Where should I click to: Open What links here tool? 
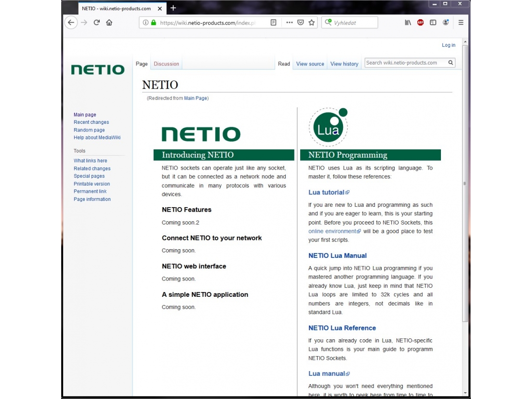coord(90,161)
